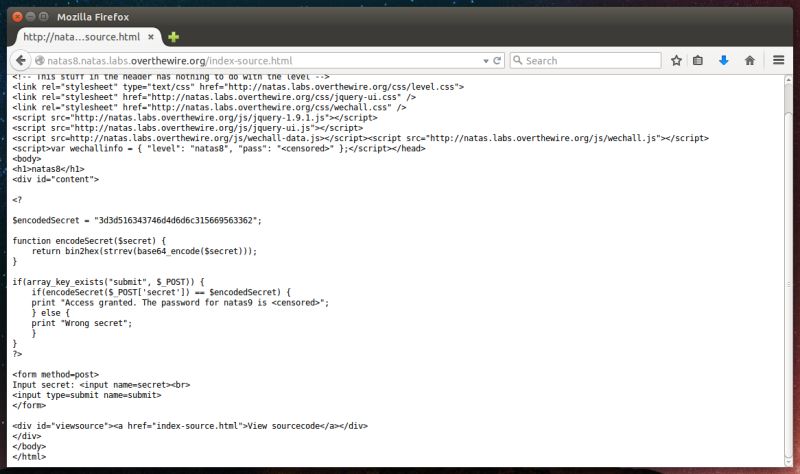Open the Downloads arrow icon
The image size is (800, 474).
click(723, 60)
